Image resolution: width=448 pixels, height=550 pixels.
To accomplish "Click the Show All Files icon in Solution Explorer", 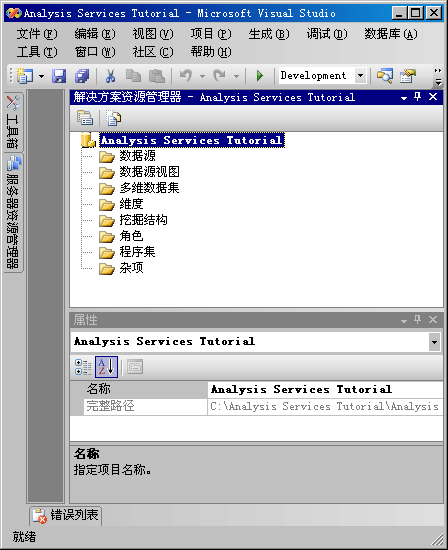I will 114,118.
